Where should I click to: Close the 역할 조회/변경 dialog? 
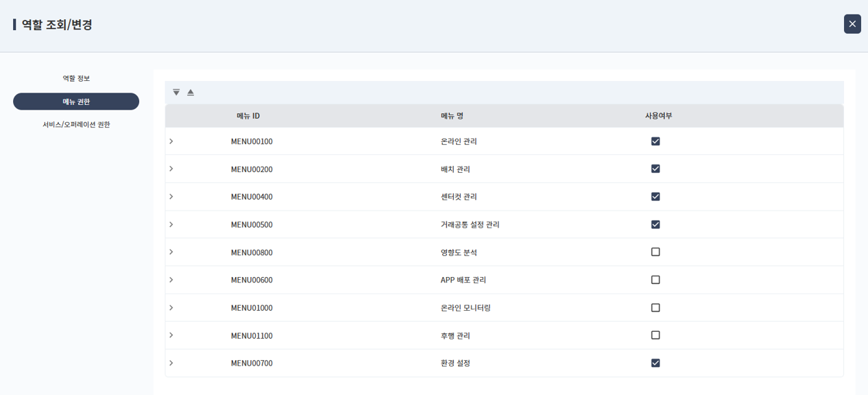pos(852,24)
